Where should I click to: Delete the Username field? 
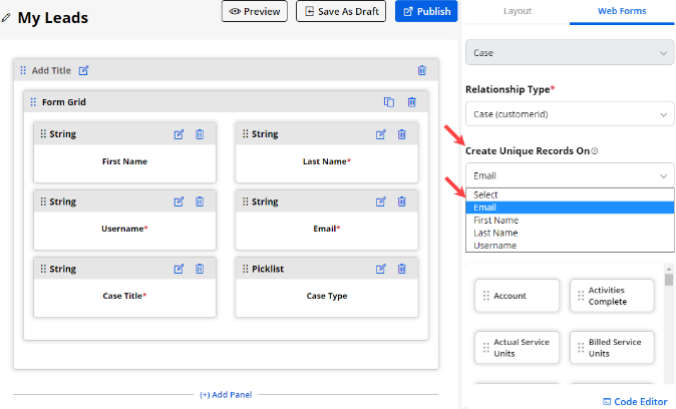pyautogui.click(x=199, y=201)
